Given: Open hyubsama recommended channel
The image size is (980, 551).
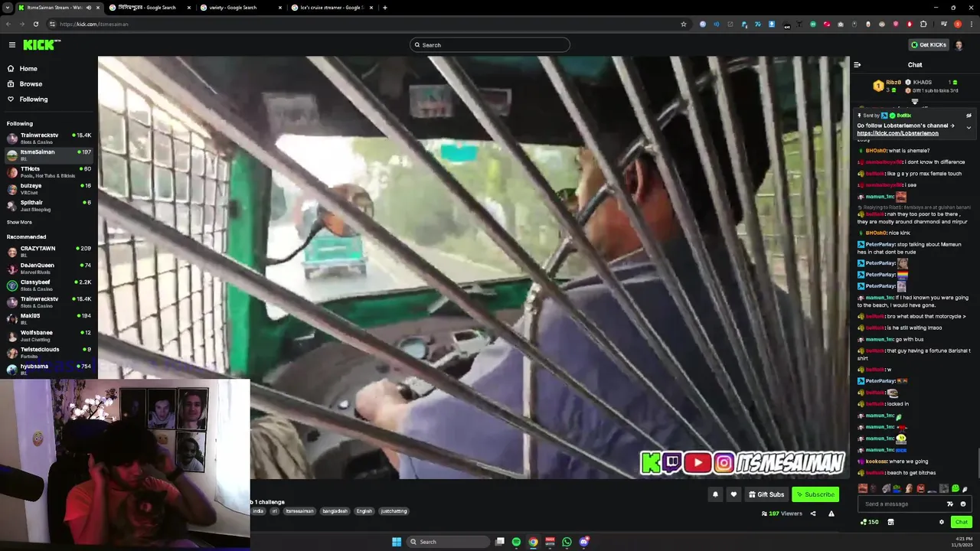Looking at the screenshot, I should [x=49, y=370].
